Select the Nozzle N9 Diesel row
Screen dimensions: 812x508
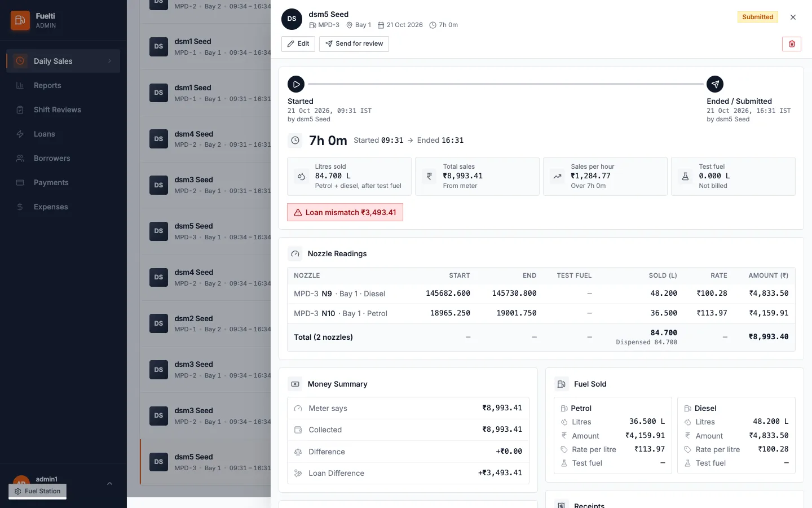(x=541, y=294)
